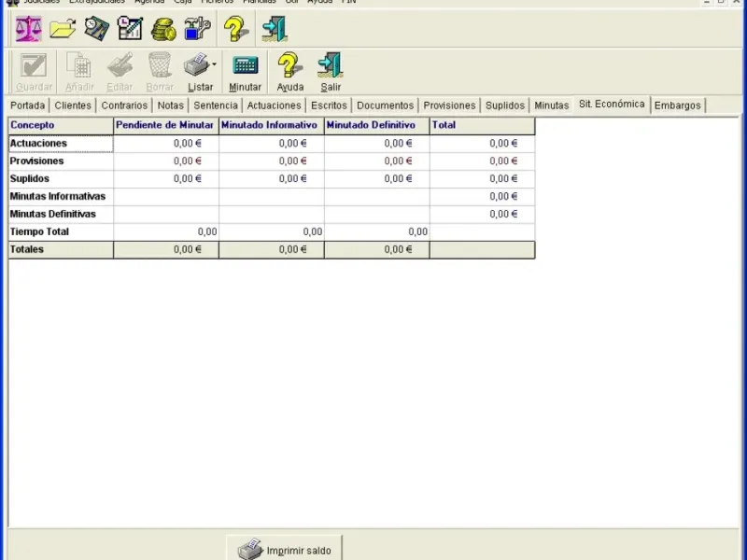
Task: Open the Notas tab
Action: coord(171,105)
